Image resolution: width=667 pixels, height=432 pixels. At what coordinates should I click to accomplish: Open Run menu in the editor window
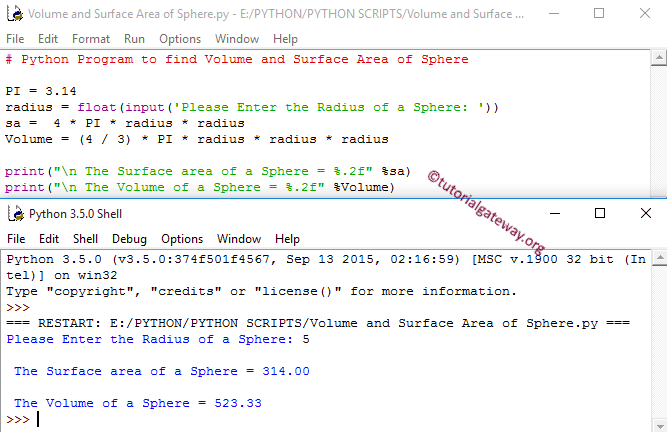[x=134, y=39]
